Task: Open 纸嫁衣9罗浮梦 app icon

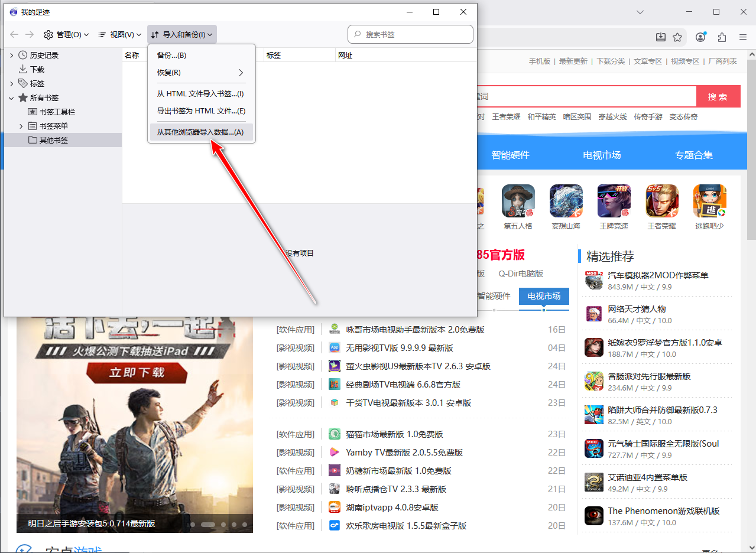Action: (x=594, y=347)
